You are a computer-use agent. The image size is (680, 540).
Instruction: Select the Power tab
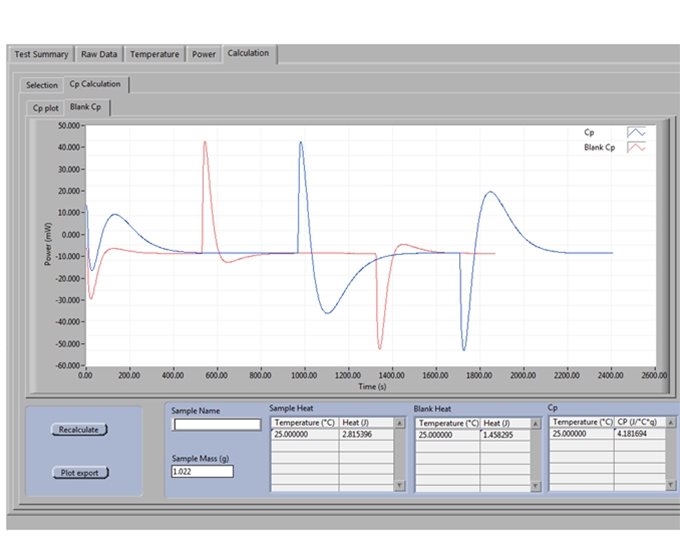point(204,54)
